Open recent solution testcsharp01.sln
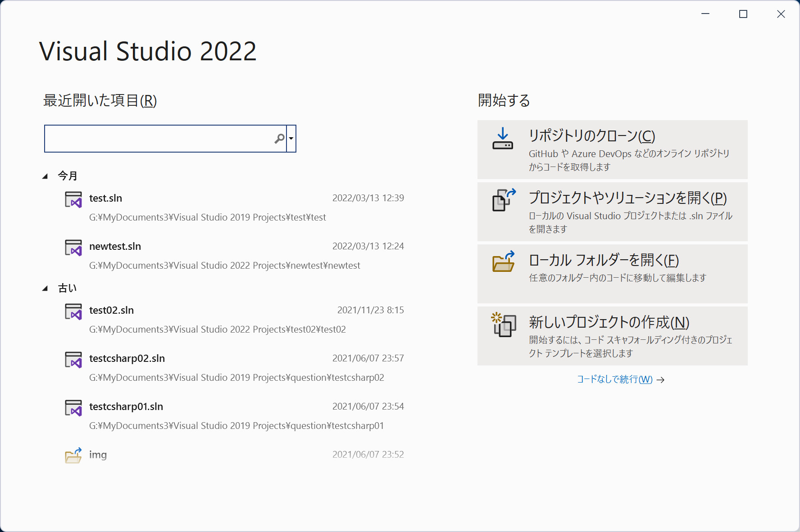800x532 pixels. click(x=234, y=416)
